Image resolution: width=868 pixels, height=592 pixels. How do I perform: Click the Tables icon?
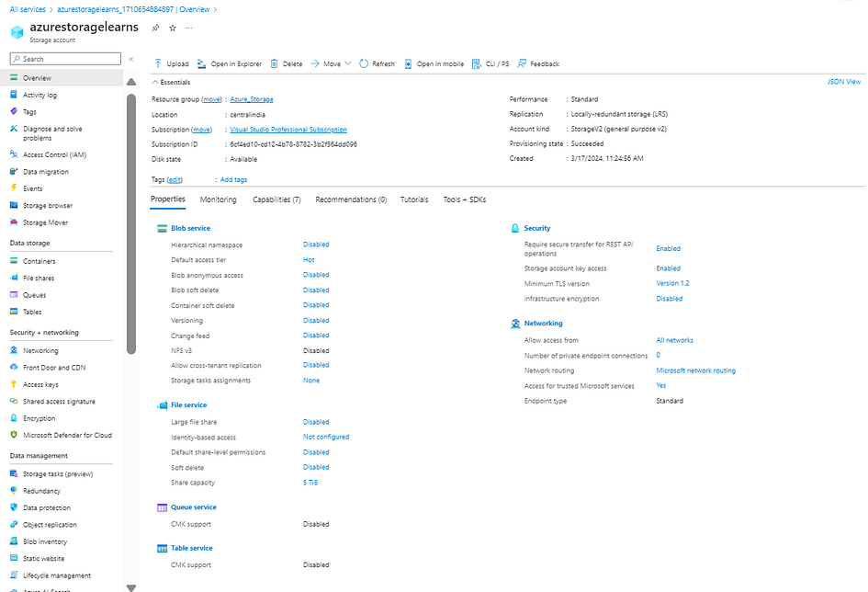pyautogui.click(x=14, y=312)
